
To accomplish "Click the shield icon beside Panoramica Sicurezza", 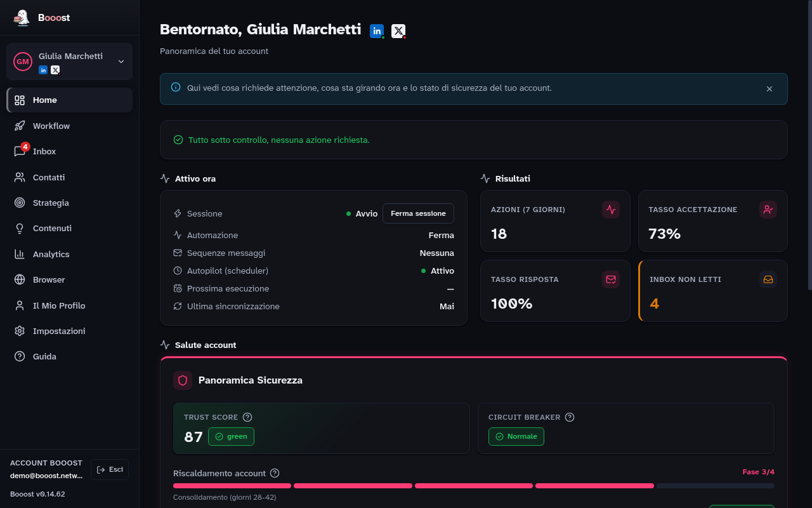I will click(x=183, y=380).
